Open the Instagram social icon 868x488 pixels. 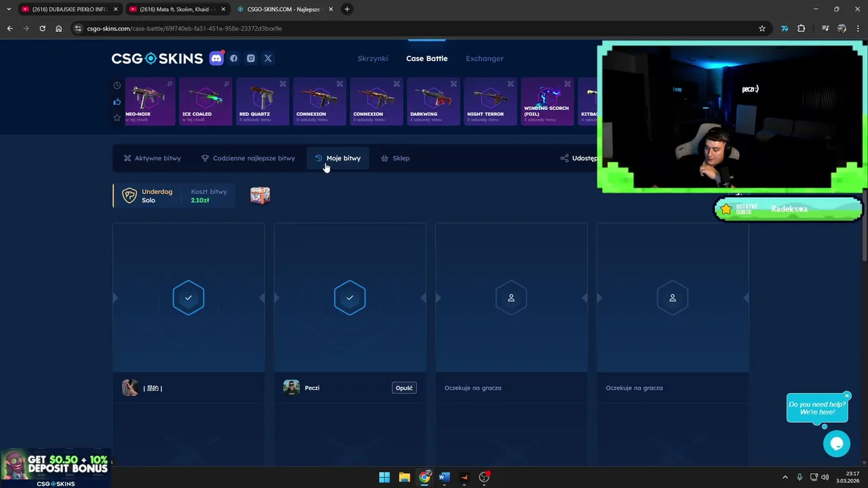[x=251, y=58]
